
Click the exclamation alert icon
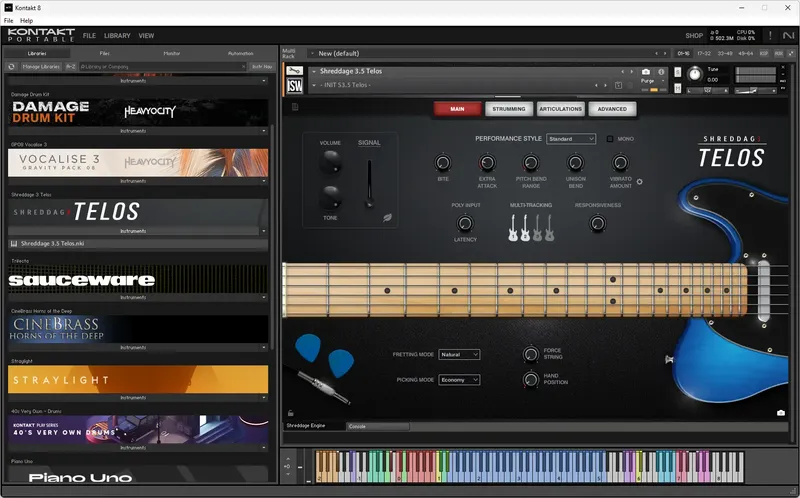770,36
